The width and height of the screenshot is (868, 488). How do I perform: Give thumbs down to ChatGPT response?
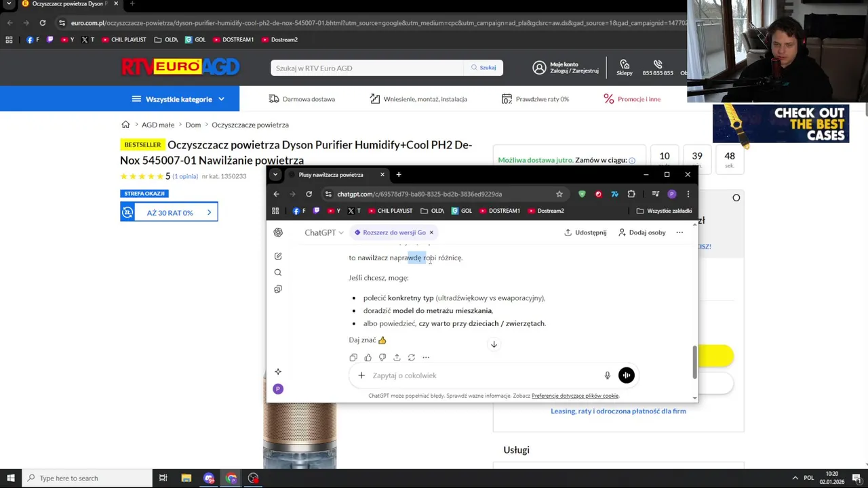pos(382,357)
